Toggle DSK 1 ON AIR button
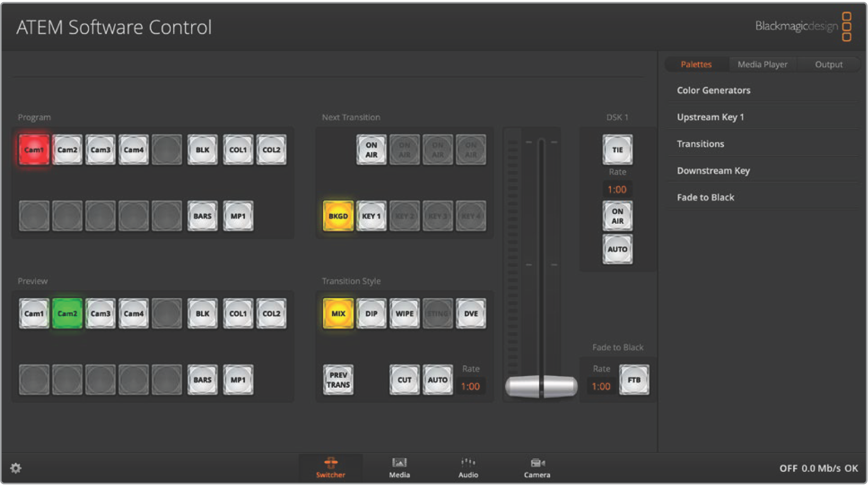Image resolution: width=868 pixels, height=486 pixels. (617, 216)
